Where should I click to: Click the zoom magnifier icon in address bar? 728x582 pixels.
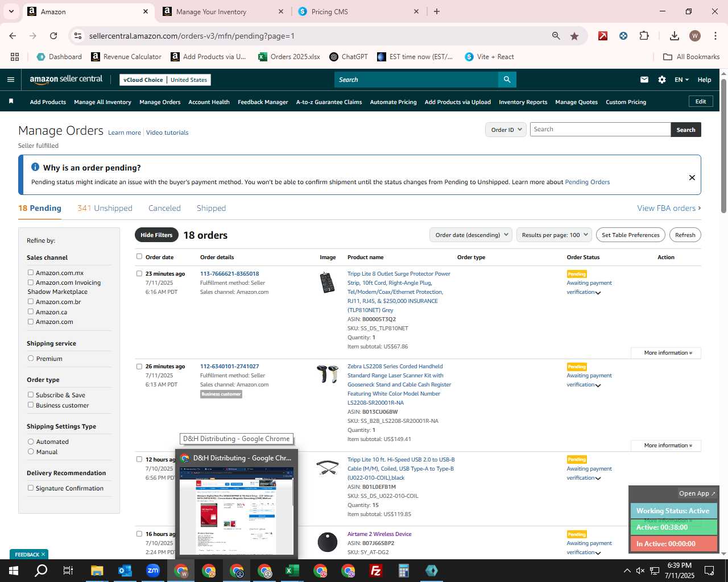coord(556,36)
